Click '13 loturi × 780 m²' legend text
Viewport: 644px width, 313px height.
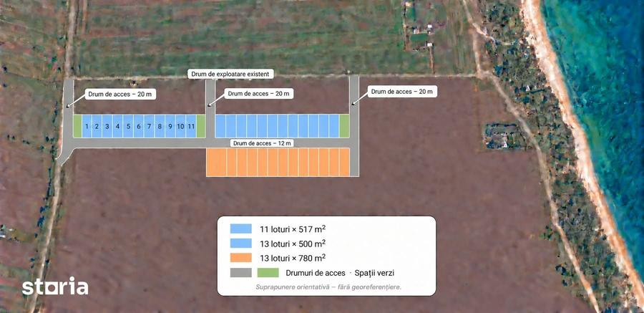click(x=293, y=257)
